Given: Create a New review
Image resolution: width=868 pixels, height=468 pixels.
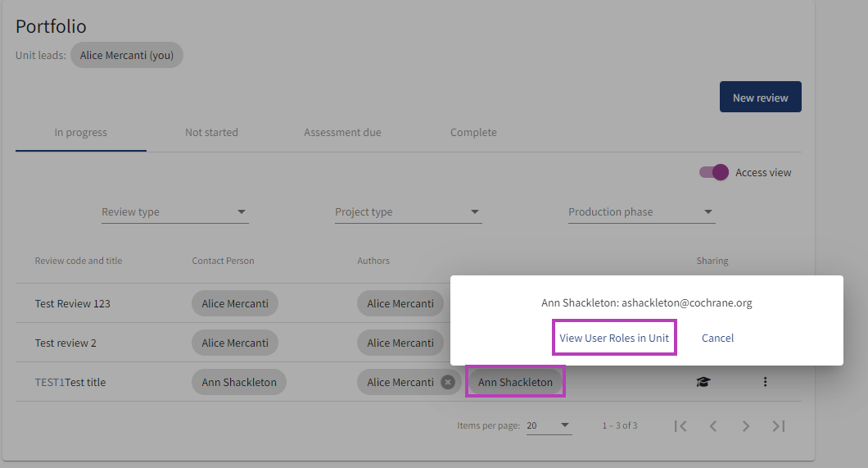Looking at the screenshot, I should pos(760,98).
